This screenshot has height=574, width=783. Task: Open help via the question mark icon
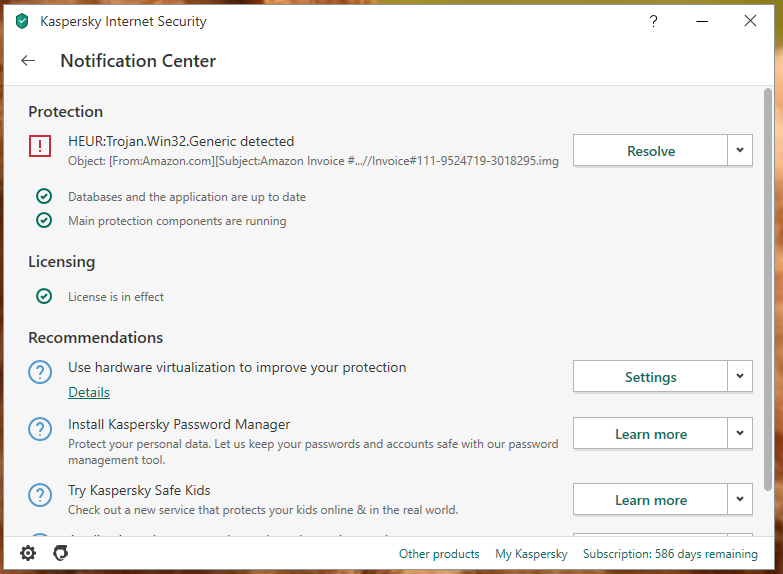[653, 21]
